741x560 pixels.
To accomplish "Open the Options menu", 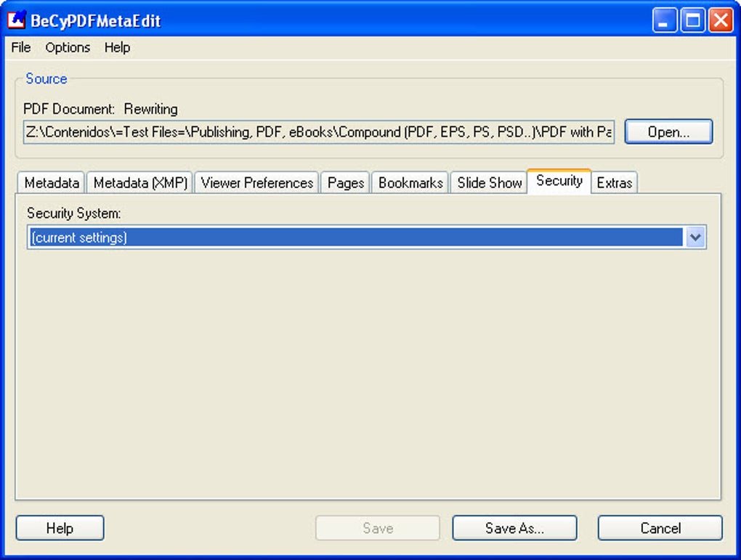I will tap(68, 47).
